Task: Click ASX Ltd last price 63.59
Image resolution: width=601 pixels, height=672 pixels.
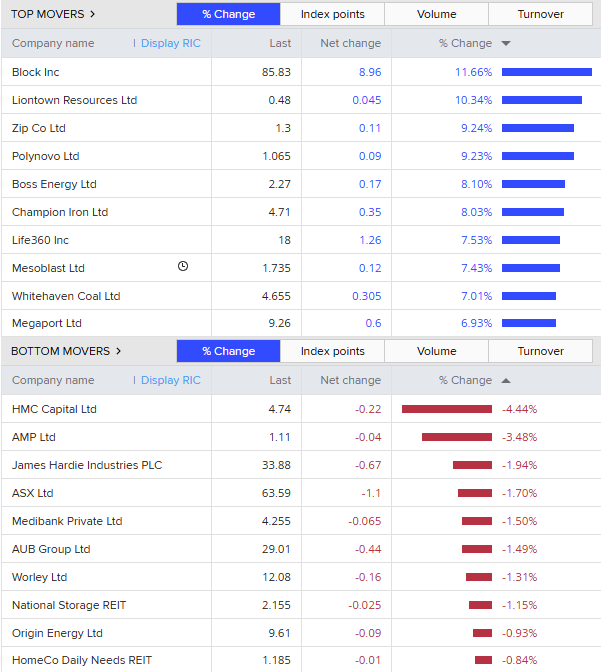Action: [x=276, y=493]
